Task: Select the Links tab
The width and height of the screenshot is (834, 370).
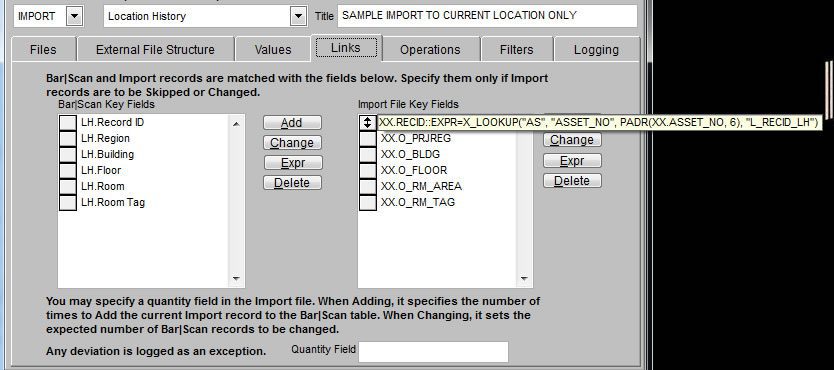Action: [x=346, y=48]
